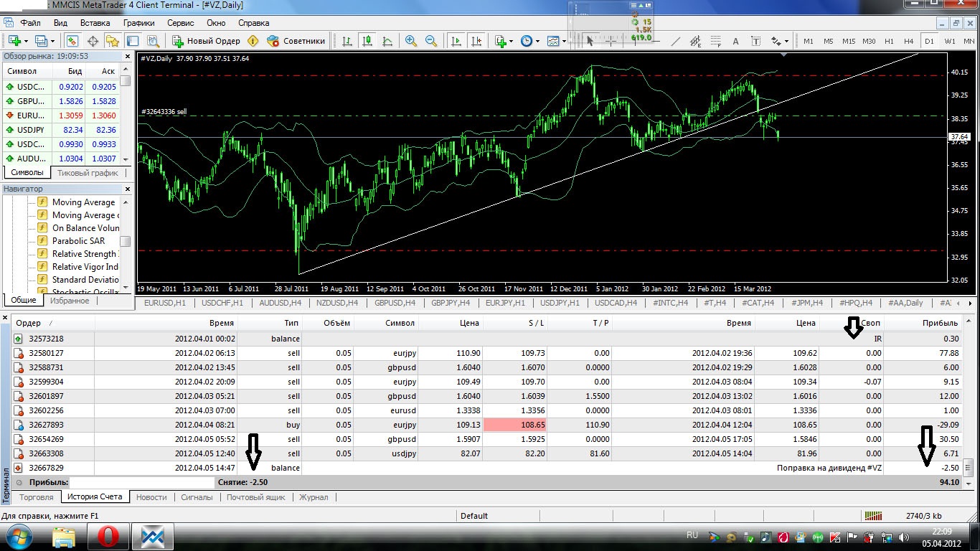The height and width of the screenshot is (551, 980).
Task: Switch to the Торговля terminal tab
Action: (x=37, y=496)
